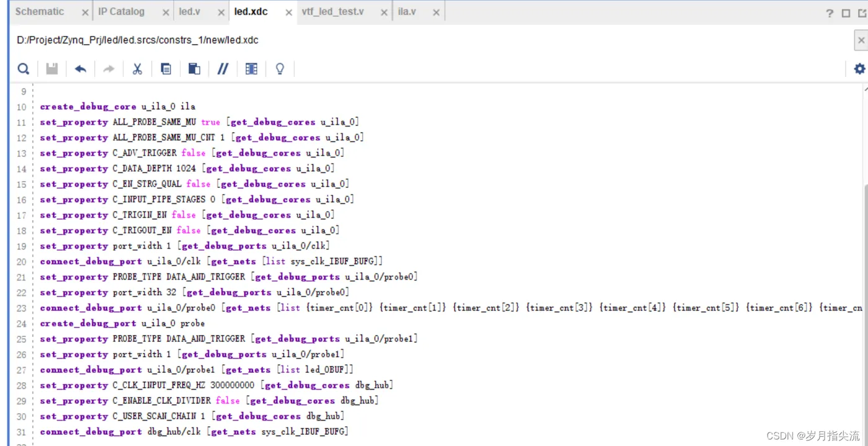868x446 pixels.
Task: Click file path D:/Project/Zynq_Prj/led text
Action: pyautogui.click(x=138, y=40)
